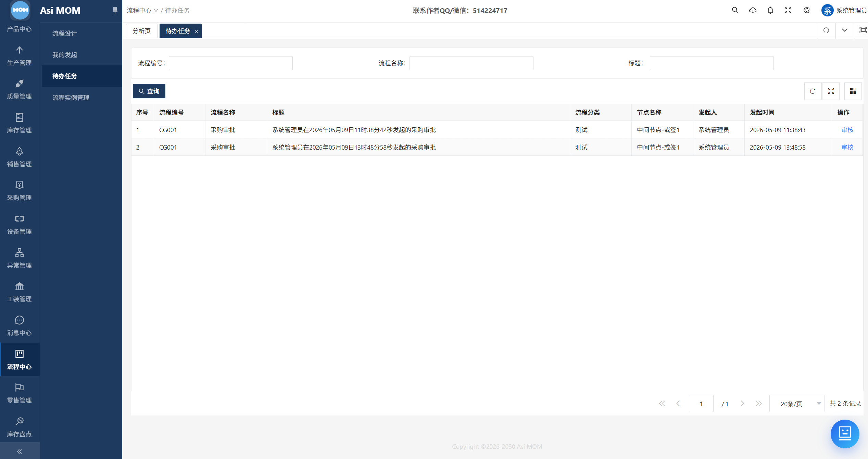
Task: Open tab options dropdown chevron
Action: [845, 30]
